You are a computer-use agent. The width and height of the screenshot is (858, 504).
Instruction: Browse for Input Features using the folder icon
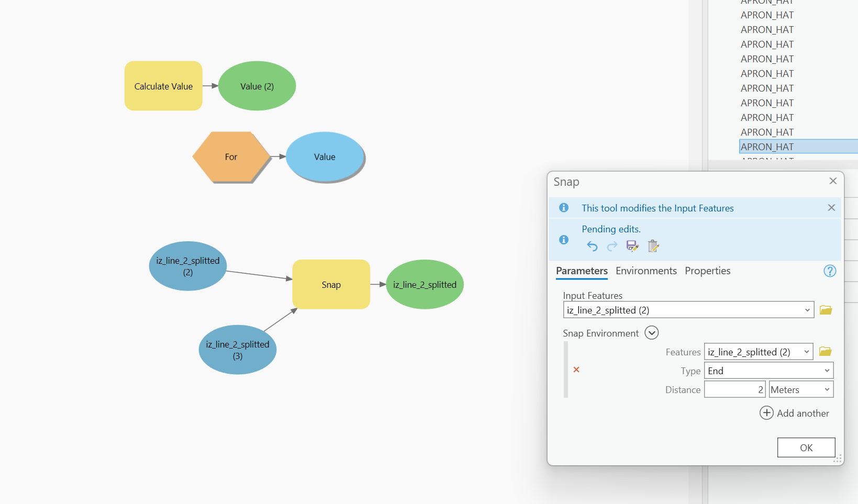825,309
